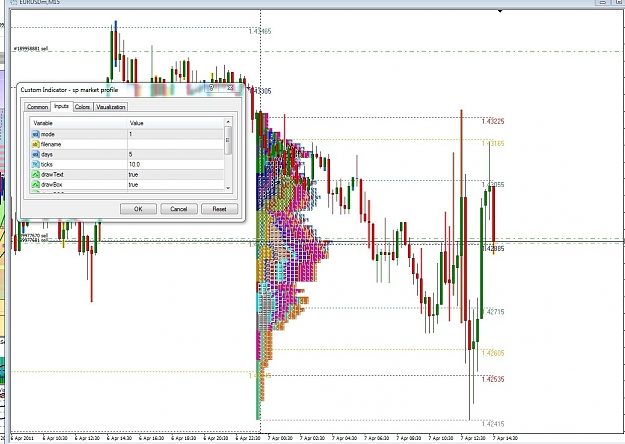Click the red 1.43225 price level label
Viewport: 625px width, 444px height.
pos(493,121)
